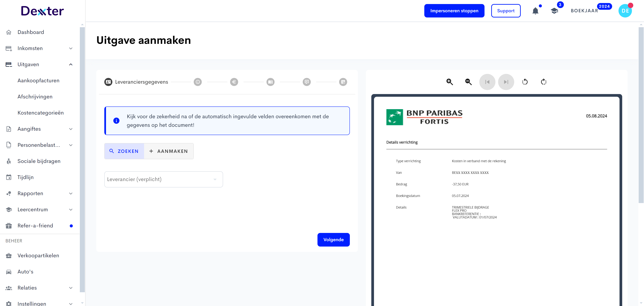Click the -37,50 EUR amount text
Image resolution: width=644 pixels, height=306 pixels.
[x=460, y=184]
